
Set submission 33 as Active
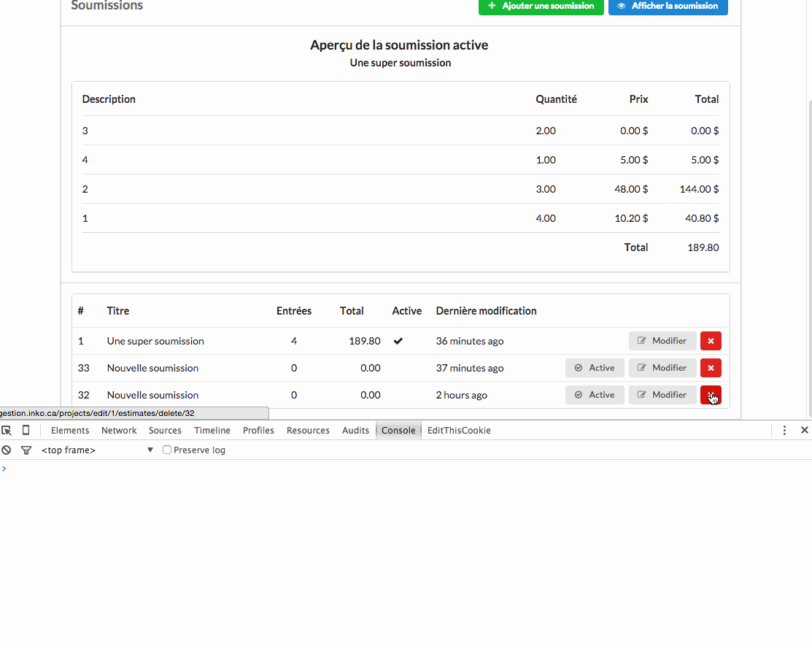click(595, 368)
